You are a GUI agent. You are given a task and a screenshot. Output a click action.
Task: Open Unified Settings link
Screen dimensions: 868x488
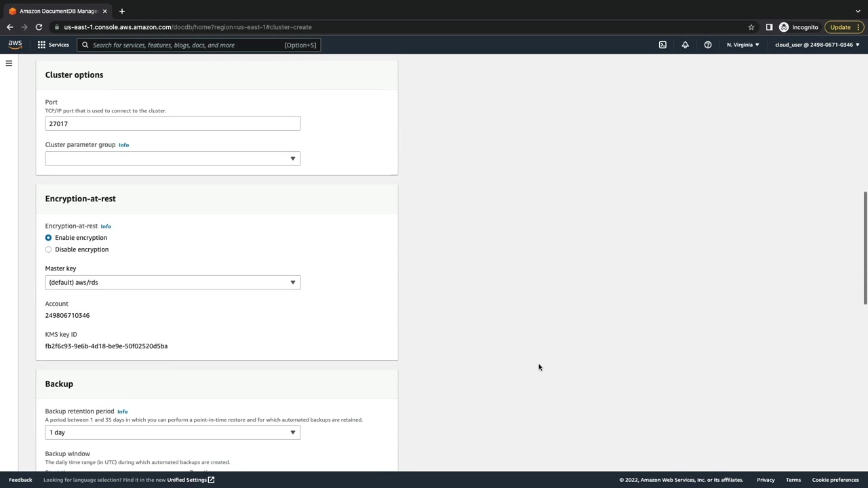(191, 480)
